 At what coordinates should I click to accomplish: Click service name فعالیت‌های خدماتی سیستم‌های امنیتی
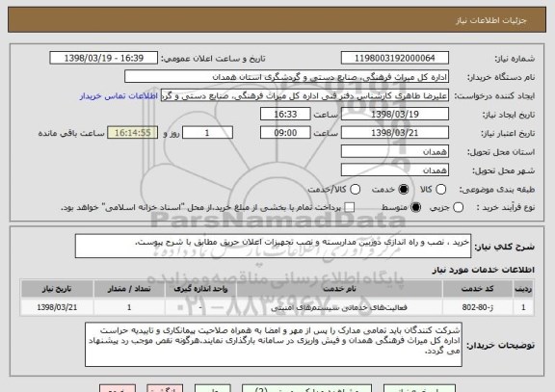(339, 307)
